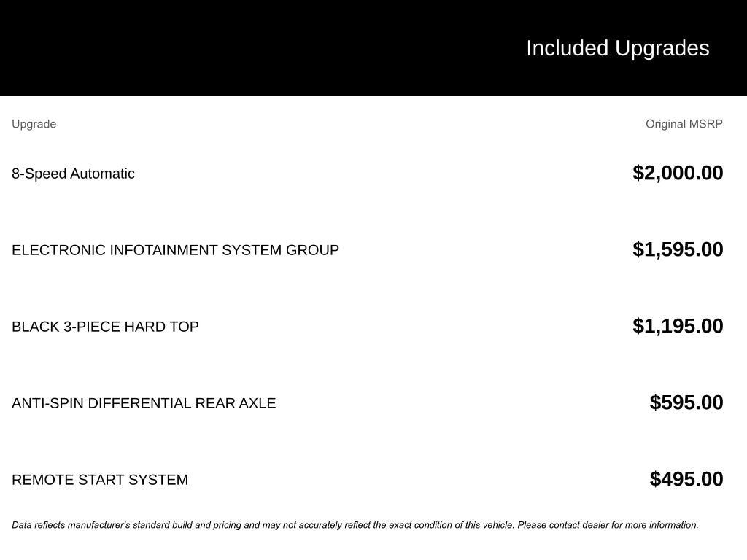Click "exact condition of this vehicle" phrase
Screen dimensions: 747x560
[451, 525]
